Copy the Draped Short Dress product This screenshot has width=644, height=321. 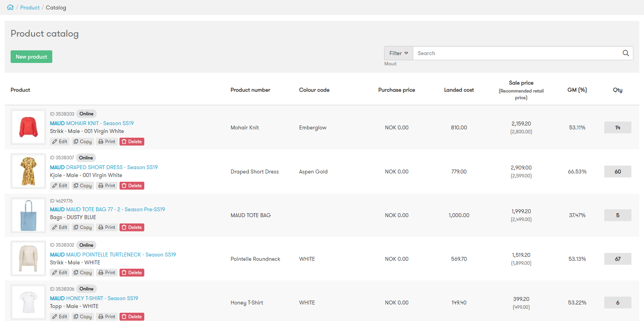83,186
